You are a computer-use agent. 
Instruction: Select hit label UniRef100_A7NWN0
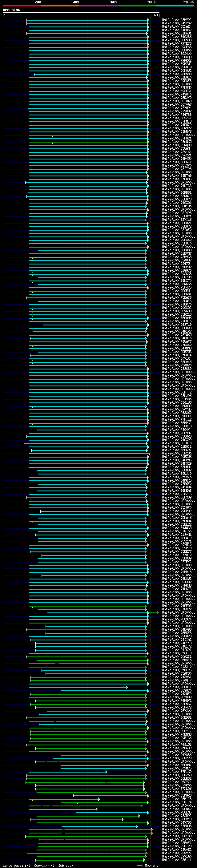pyautogui.click(x=177, y=88)
